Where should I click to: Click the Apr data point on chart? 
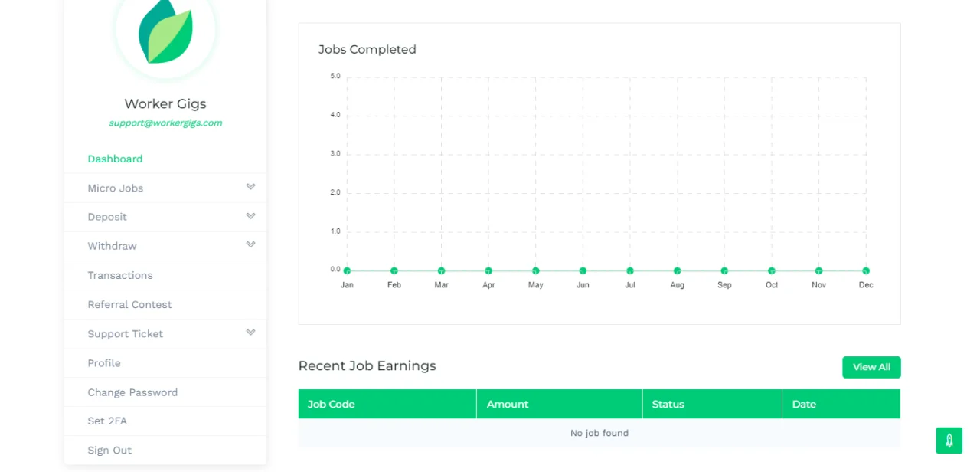tap(488, 270)
